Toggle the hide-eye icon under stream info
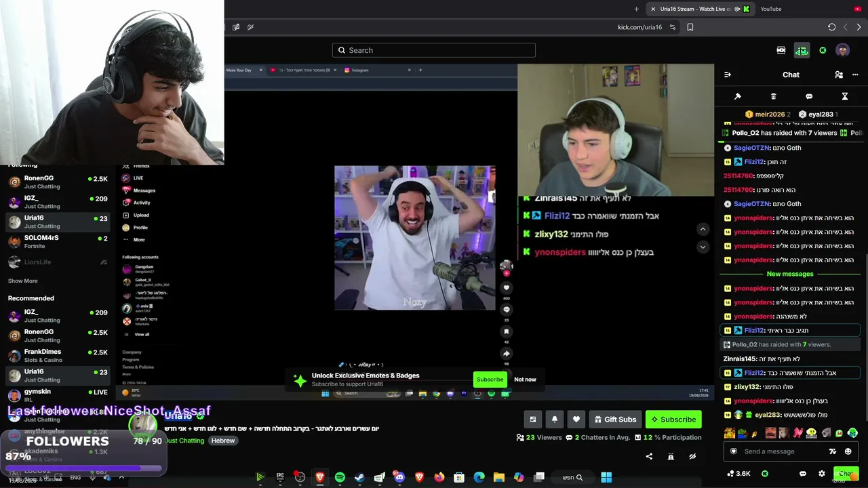Image resolution: width=868 pixels, height=488 pixels. (692, 456)
